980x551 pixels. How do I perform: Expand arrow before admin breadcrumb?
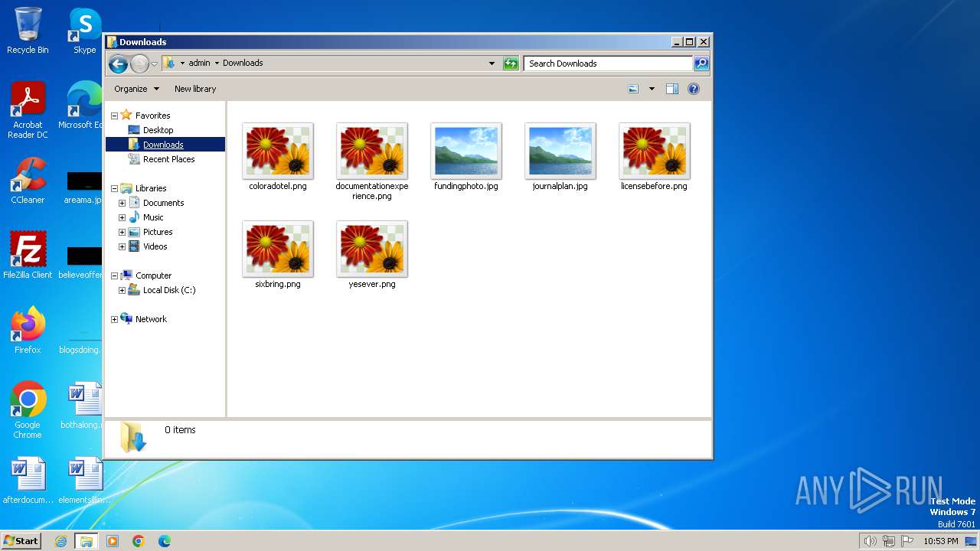182,63
